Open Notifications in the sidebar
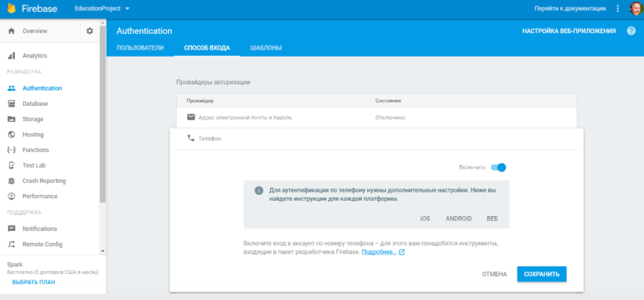The height and width of the screenshot is (300, 644). pos(40,229)
